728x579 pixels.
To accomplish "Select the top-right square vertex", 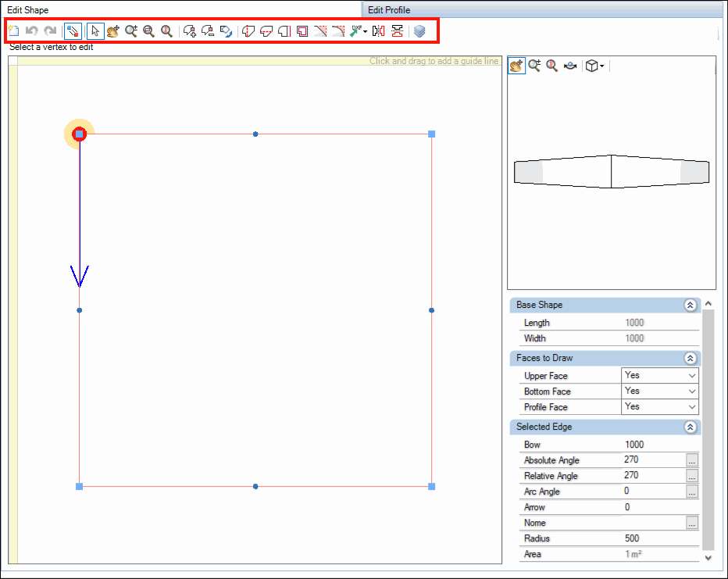I will coord(432,134).
